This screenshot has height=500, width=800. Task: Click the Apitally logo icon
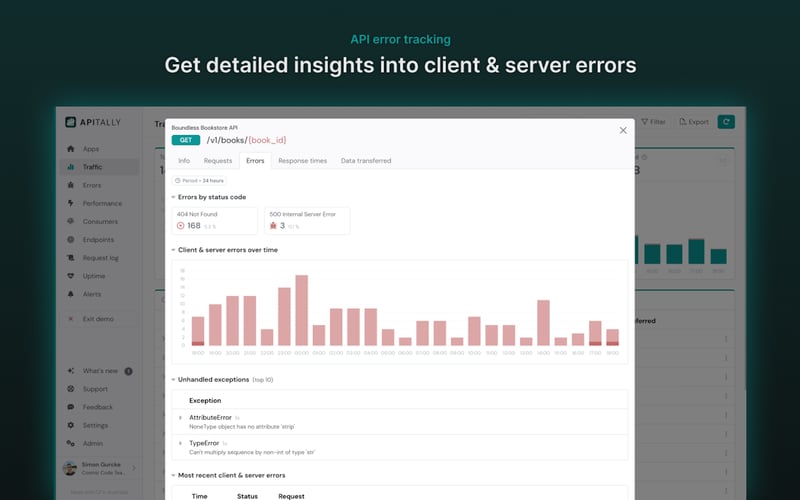pyautogui.click(x=70, y=122)
